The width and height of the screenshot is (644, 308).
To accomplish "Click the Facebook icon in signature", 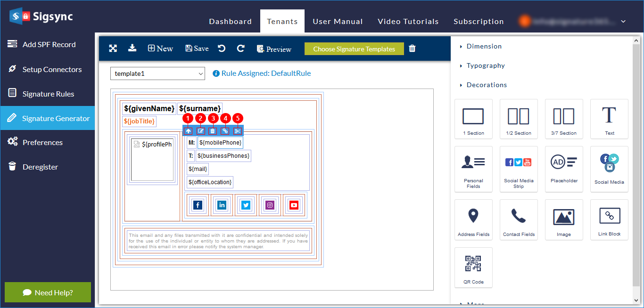I will point(198,205).
